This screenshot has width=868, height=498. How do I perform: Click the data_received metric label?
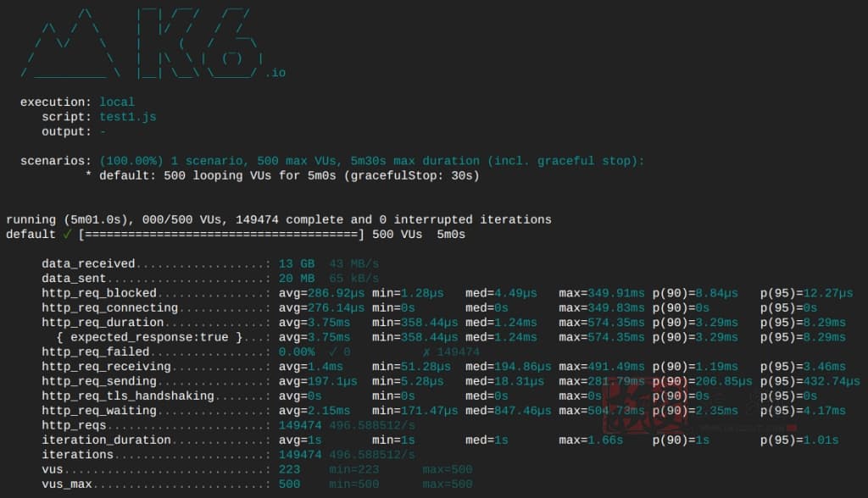point(88,264)
